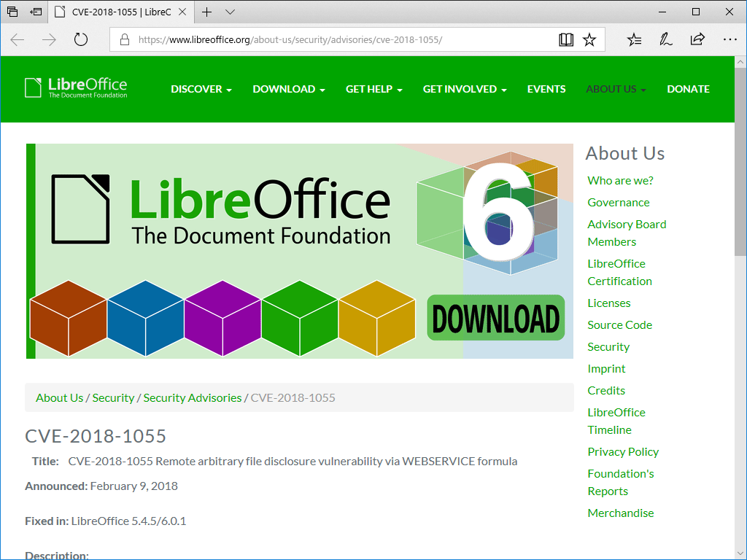Click the page vertical scrollbar thumb
The image size is (747, 560).
click(x=740, y=162)
